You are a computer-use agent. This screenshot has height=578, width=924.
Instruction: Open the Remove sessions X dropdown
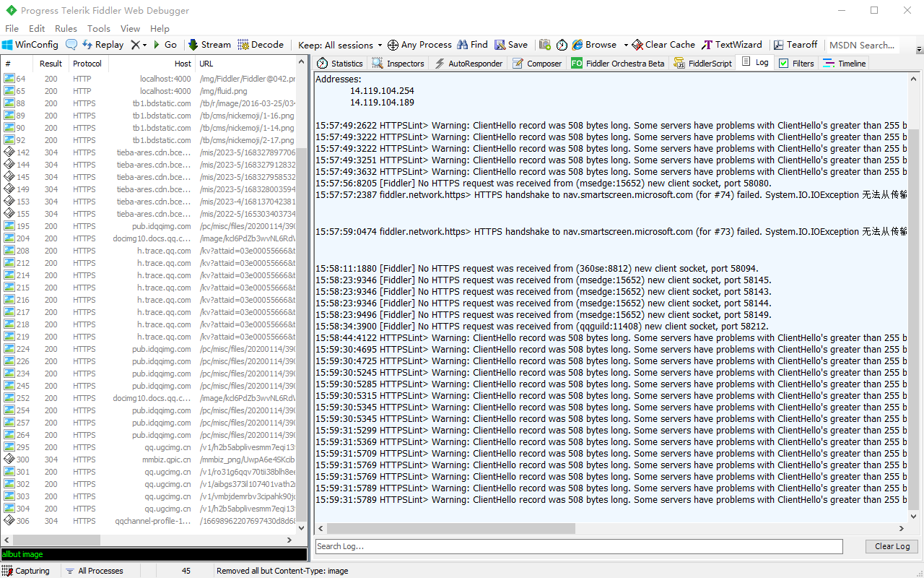click(x=139, y=45)
